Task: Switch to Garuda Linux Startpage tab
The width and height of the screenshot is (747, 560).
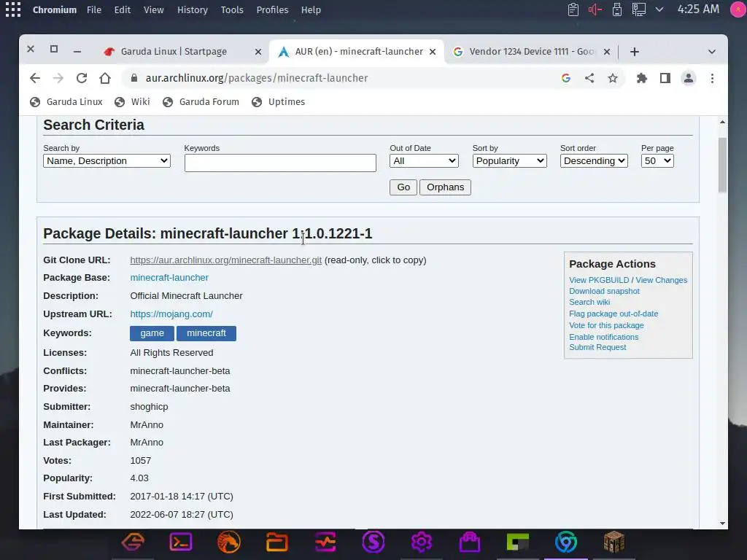Action: [x=174, y=52]
